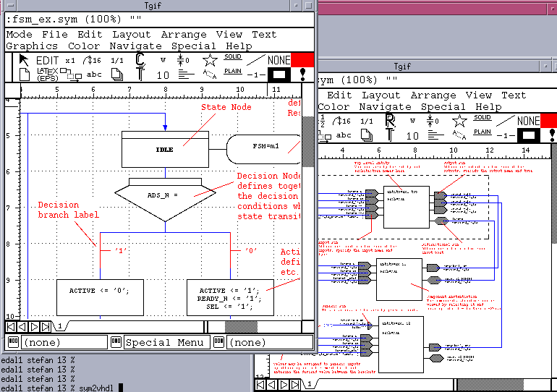The height and width of the screenshot is (392, 557).
Task: Select the arrow pointer tool
Action: (x=24, y=60)
